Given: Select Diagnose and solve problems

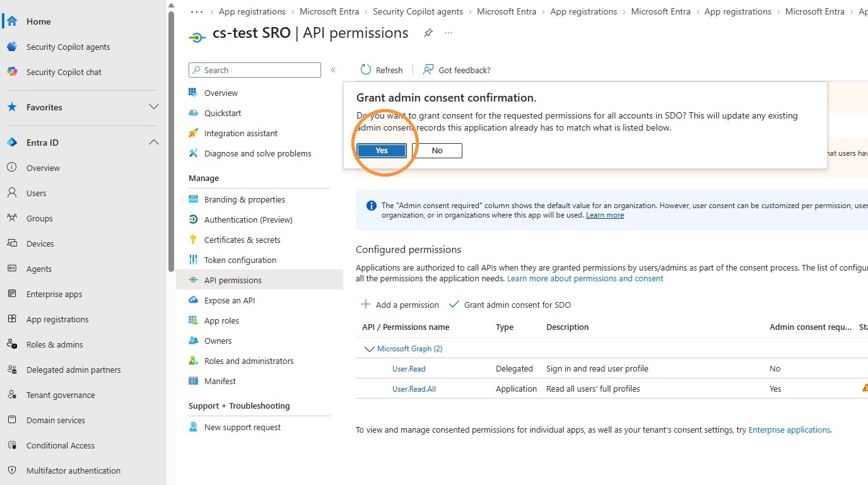Looking at the screenshot, I should click(x=258, y=153).
